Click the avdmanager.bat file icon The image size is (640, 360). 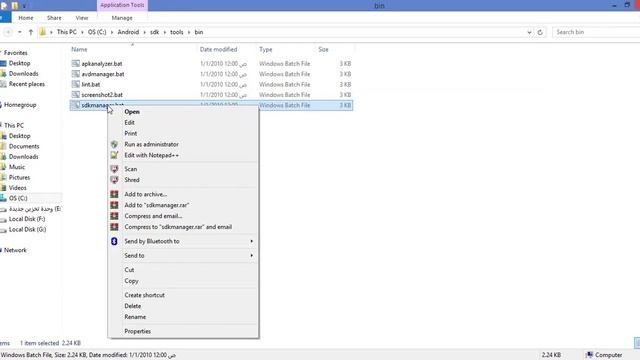76,74
